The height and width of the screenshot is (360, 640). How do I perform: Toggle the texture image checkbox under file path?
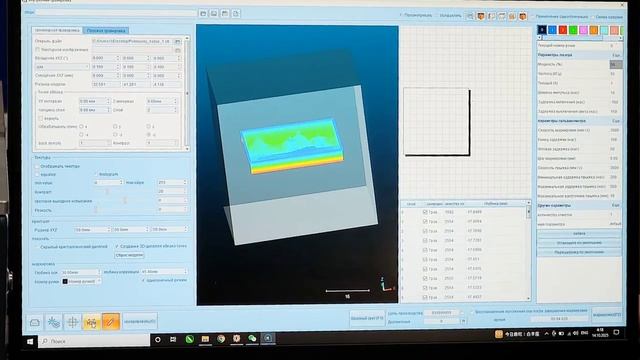point(37,50)
